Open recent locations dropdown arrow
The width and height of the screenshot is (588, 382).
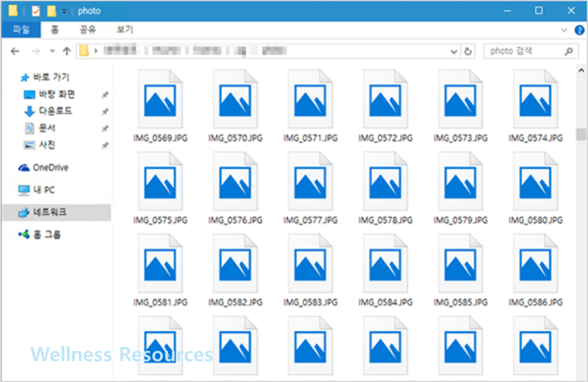coord(52,51)
